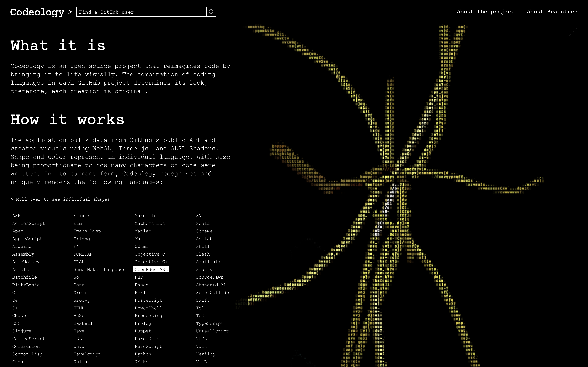Screen dimensions: 588x367
Task: Click the Haskell language entry
Action: pyautogui.click(x=83, y=323)
